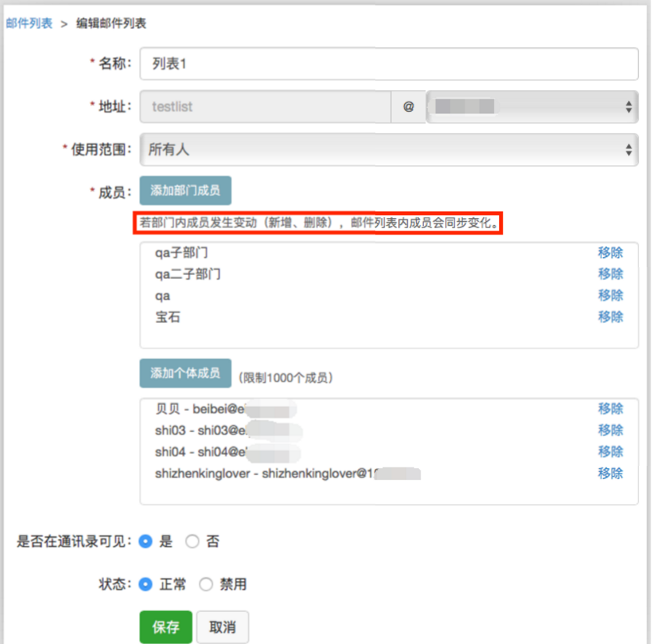The width and height of the screenshot is (660, 644).
Task: Click the green 保存 button
Action: 166,627
